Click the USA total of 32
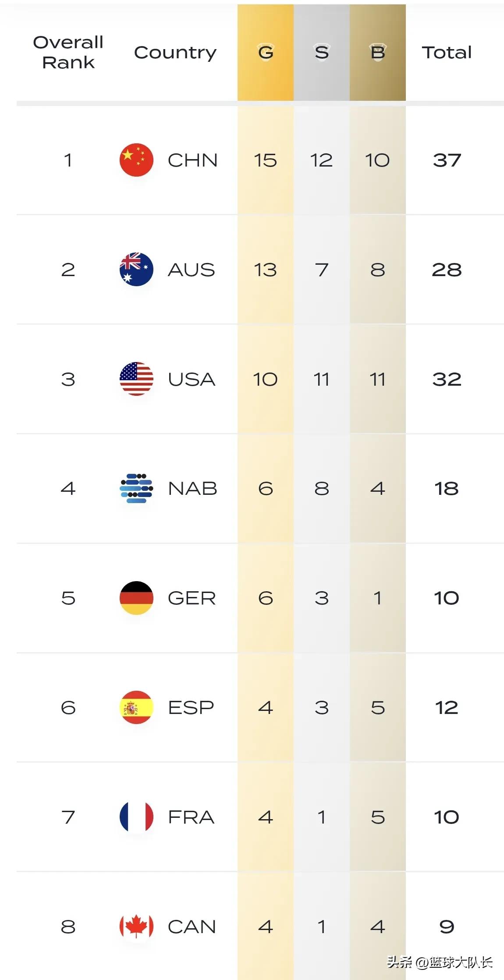The height and width of the screenshot is (980, 504). point(447,380)
